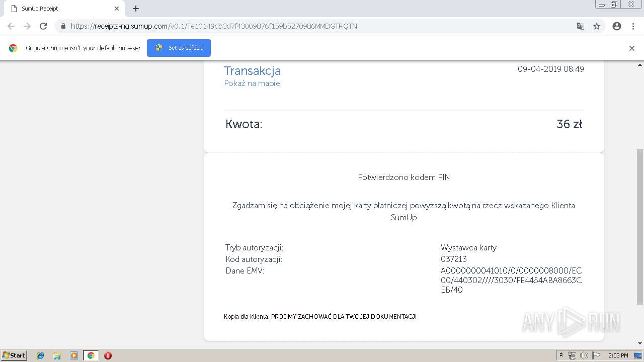Open the volume tray icon

point(584,355)
